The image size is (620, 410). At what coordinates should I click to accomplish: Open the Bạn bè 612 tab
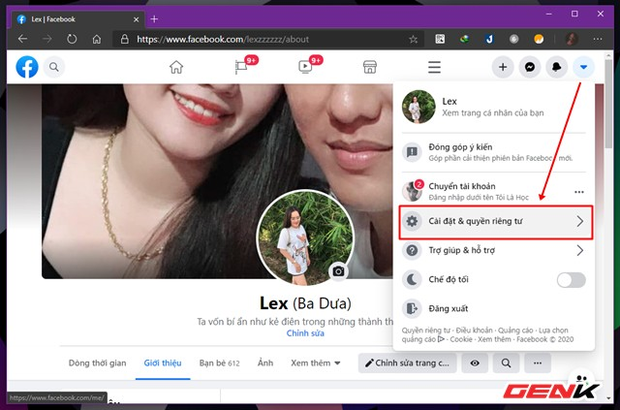pyautogui.click(x=219, y=363)
